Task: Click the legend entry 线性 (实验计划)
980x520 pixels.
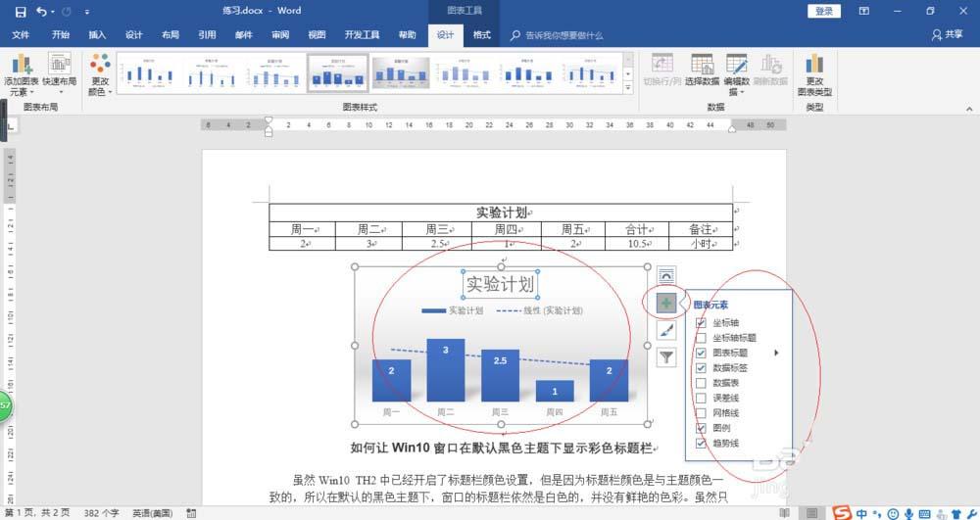Action: click(539, 310)
